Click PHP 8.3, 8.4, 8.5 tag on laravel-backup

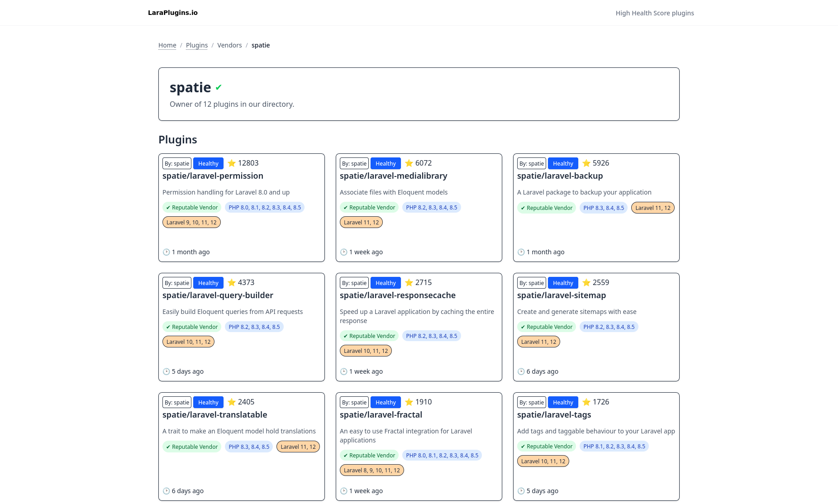(x=604, y=208)
